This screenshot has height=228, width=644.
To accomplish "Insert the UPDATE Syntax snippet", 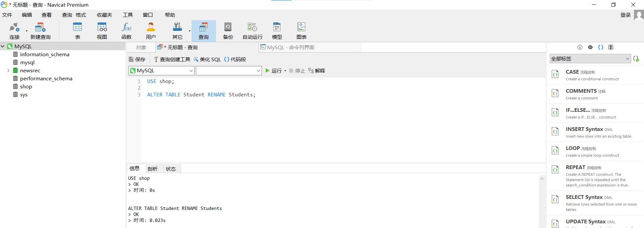I will click(x=596, y=222).
